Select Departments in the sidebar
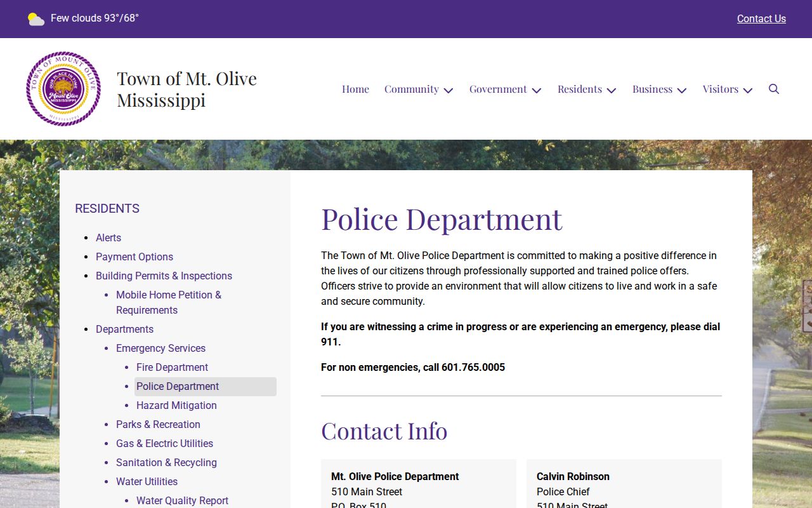 click(124, 329)
